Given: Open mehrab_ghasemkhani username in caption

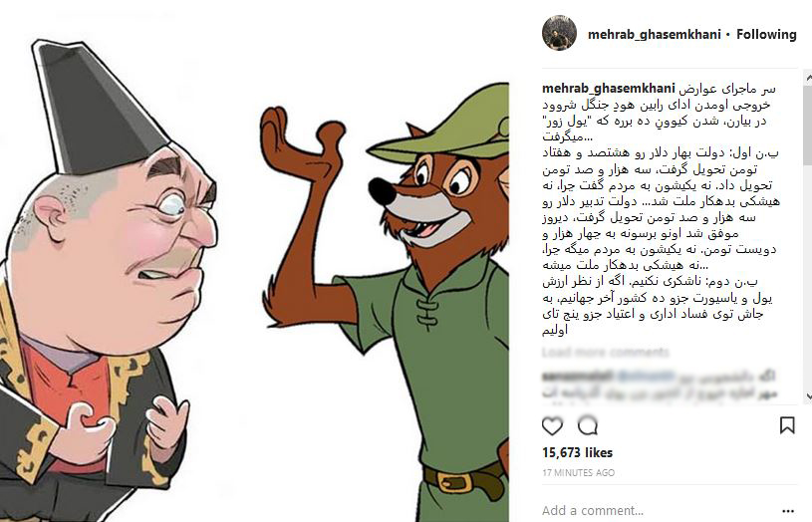Looking at the screenshot, I should tap(609, 89).
